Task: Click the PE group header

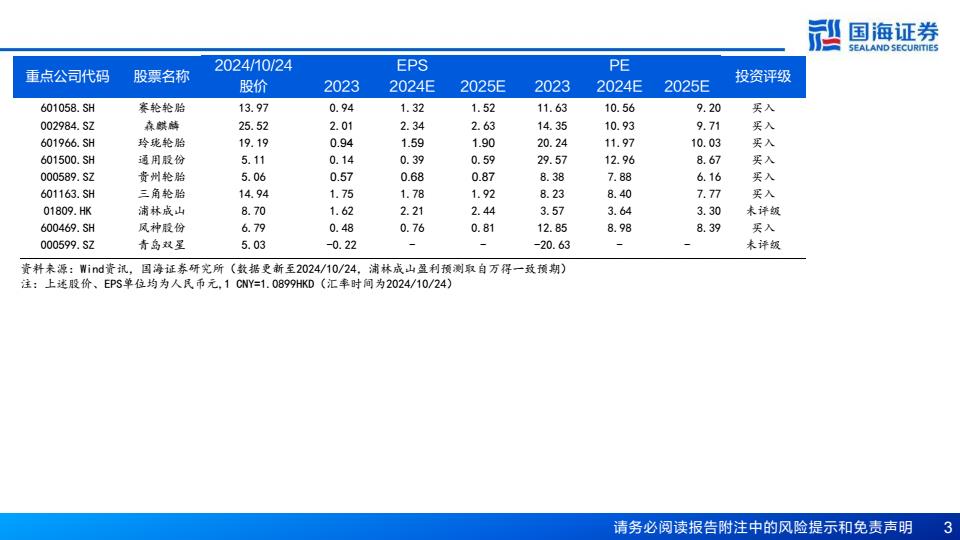Action: [x=619, y=66]
